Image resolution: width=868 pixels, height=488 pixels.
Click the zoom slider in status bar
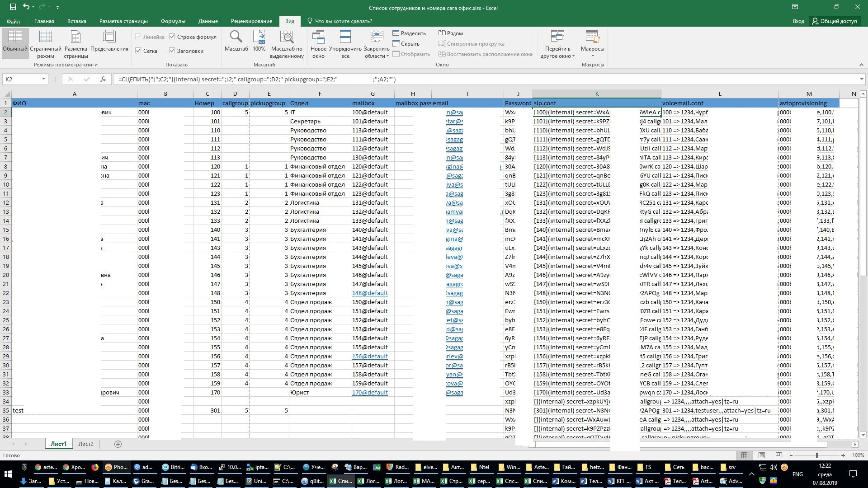click(x=816, y=455)
